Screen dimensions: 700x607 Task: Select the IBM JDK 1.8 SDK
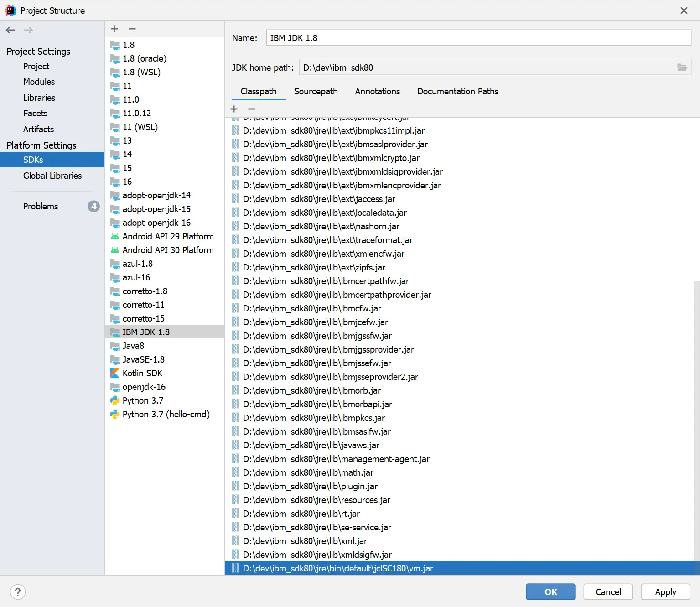pos(165,332)
